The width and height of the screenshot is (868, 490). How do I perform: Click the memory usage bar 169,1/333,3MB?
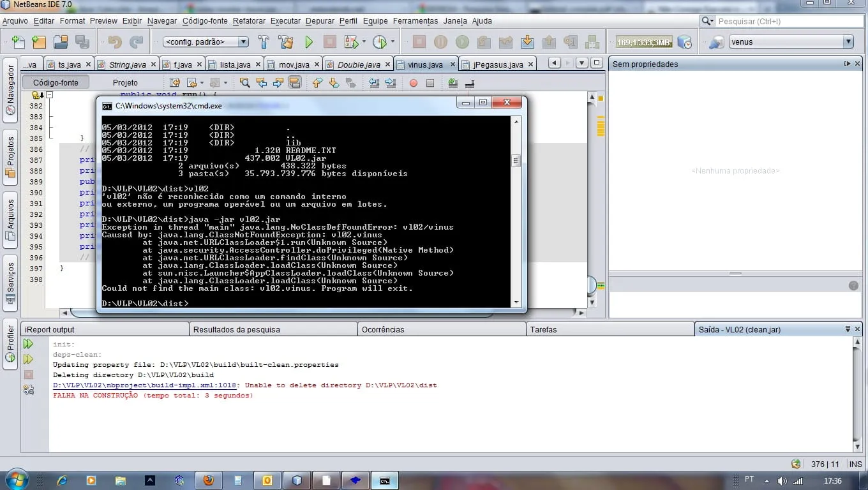[x=644, y=42]
